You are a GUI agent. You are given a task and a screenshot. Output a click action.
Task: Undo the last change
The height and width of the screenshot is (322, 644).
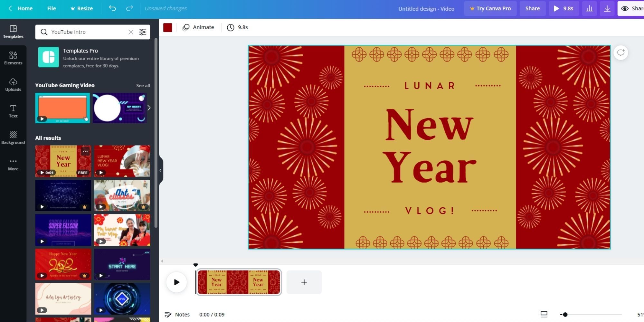tap(112, 8)
